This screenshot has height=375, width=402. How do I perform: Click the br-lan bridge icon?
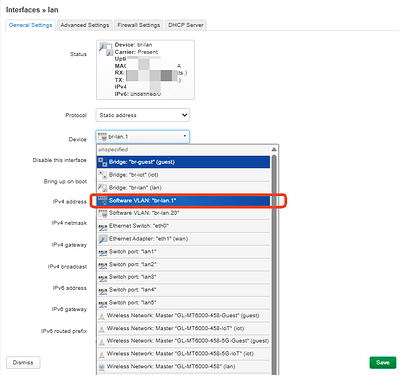pos(103,188)
